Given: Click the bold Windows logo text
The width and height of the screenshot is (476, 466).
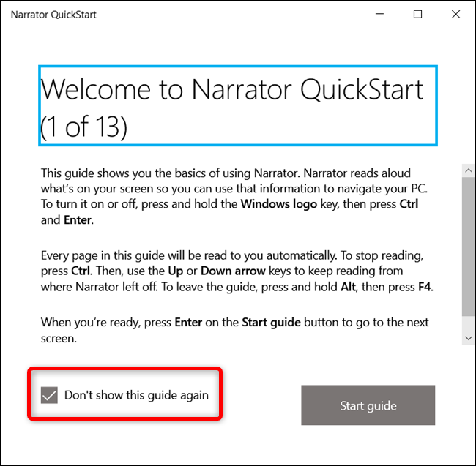Looking at the screenshot, I should [x=279, y=204].
